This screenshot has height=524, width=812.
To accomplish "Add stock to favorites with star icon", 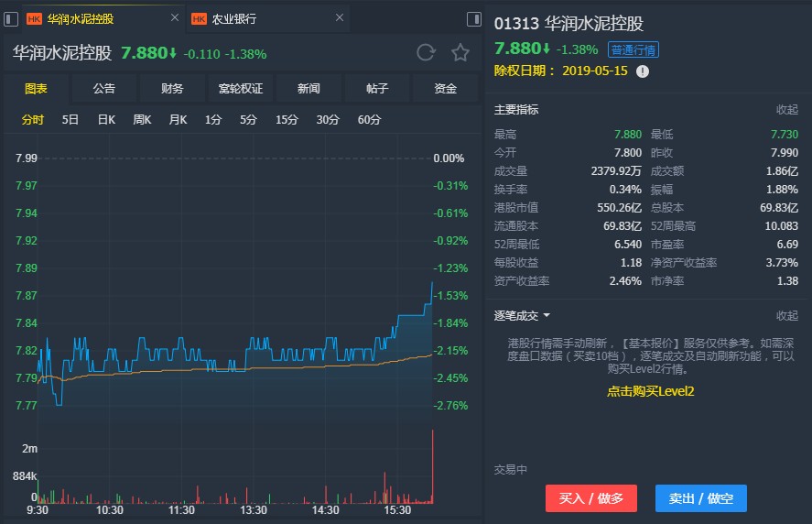I will pos(460,53).
